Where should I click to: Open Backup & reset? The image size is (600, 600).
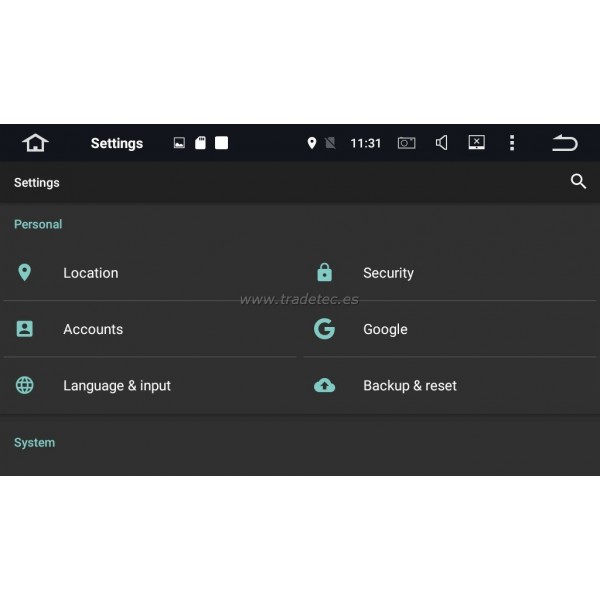click(x=409, y=385)
